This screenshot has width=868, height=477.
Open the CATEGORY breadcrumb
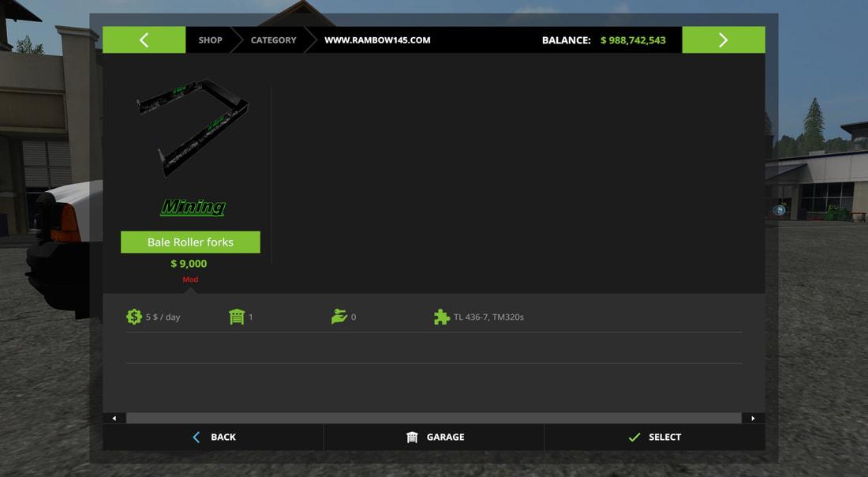coord(273,40)
